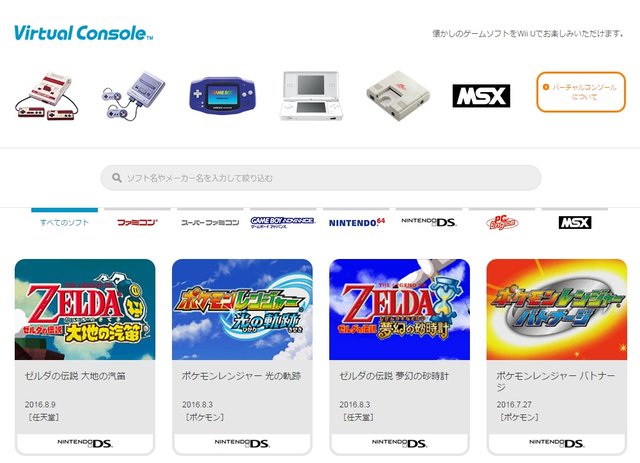Open Zelda 夢幻の砂時計 game thumbnail
640x463 pixels.
400,309
